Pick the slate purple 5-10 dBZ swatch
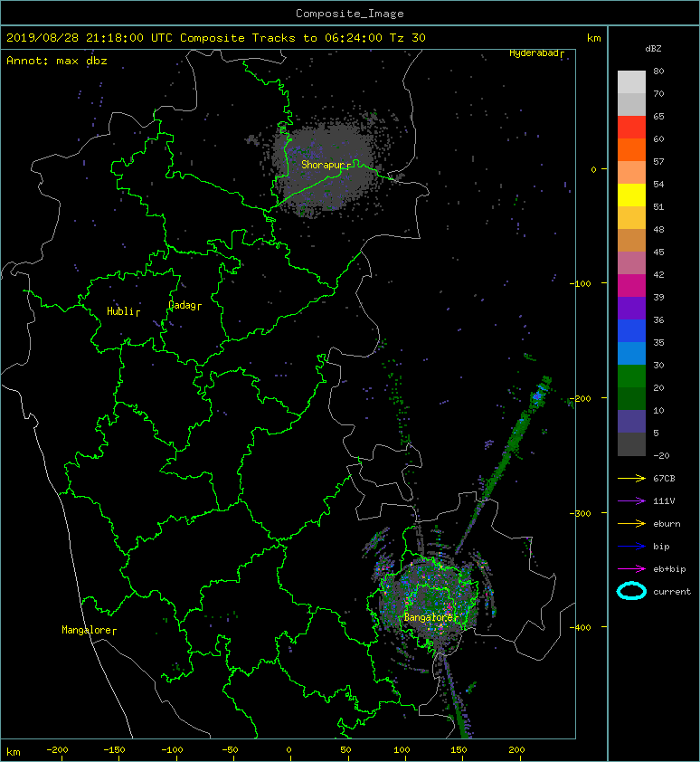This screenshot has height=762, width=700. point(631,421)
